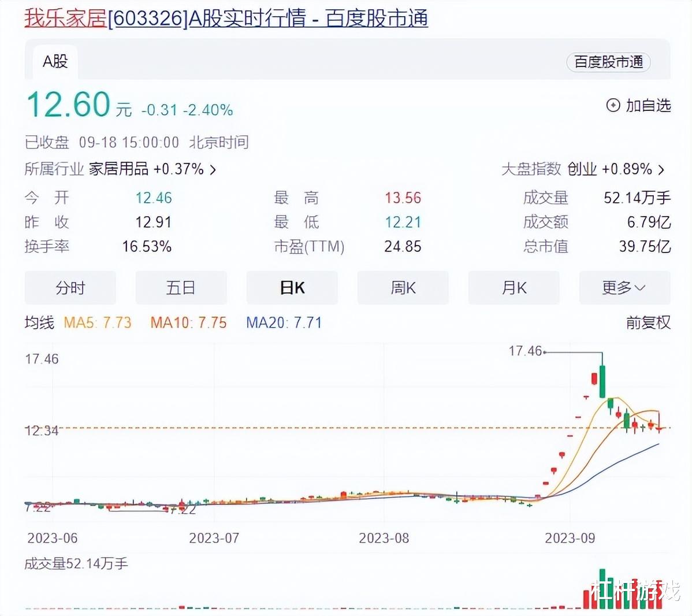692x616 pixels.
Task: Click the 总市值 value 39.75亿
Action: tap(645, 246)
